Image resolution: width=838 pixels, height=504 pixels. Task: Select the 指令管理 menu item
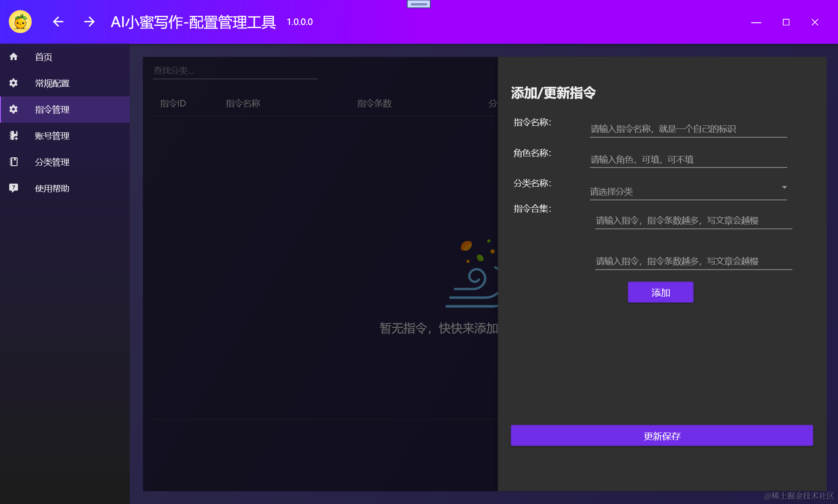pos(65,110)
